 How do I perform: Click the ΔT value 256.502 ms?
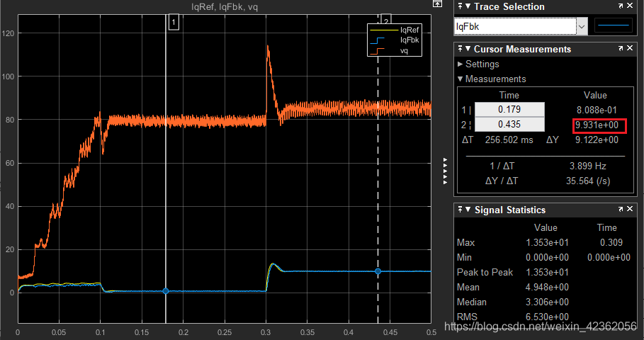coord(509,140)
